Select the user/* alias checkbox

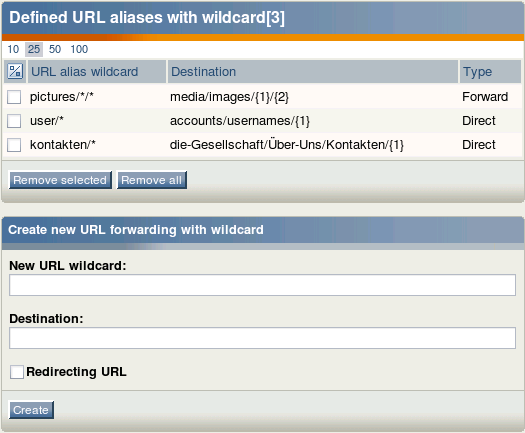click(14, 121)
